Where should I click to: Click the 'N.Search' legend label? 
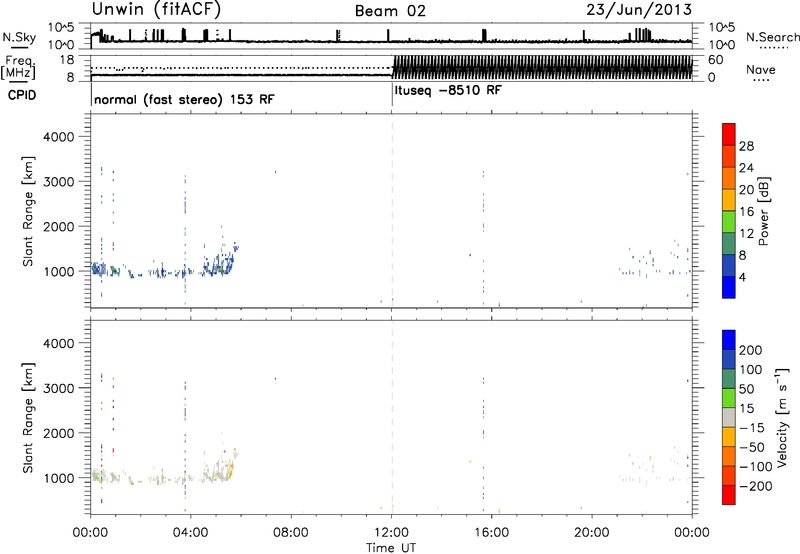click(x=772, y=37)
